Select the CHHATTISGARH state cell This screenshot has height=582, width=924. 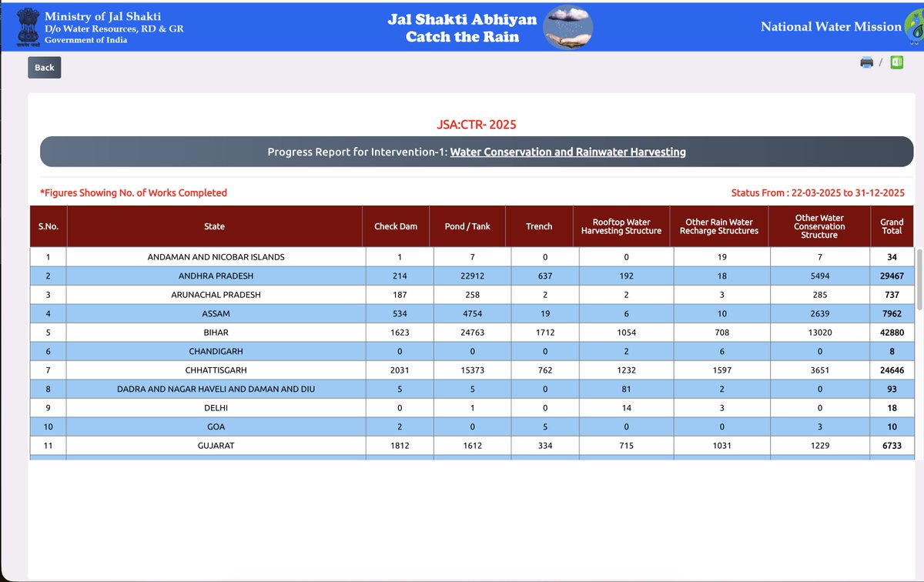point(216,370)
